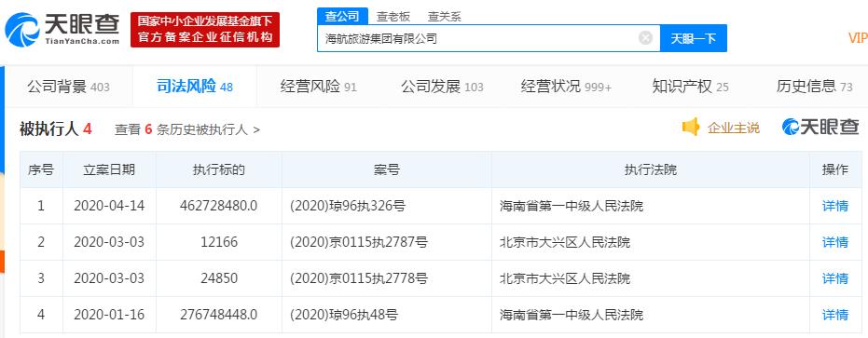This screenshot has height=338, width=868.
Task: Open 详情 for case 京0115执2787号
Action: click(x=834, y=242)
